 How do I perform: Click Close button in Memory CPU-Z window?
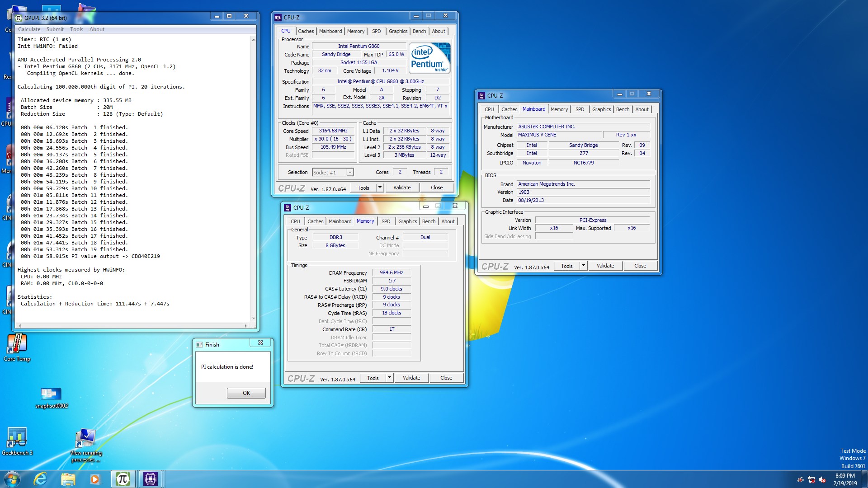point(446,378)
